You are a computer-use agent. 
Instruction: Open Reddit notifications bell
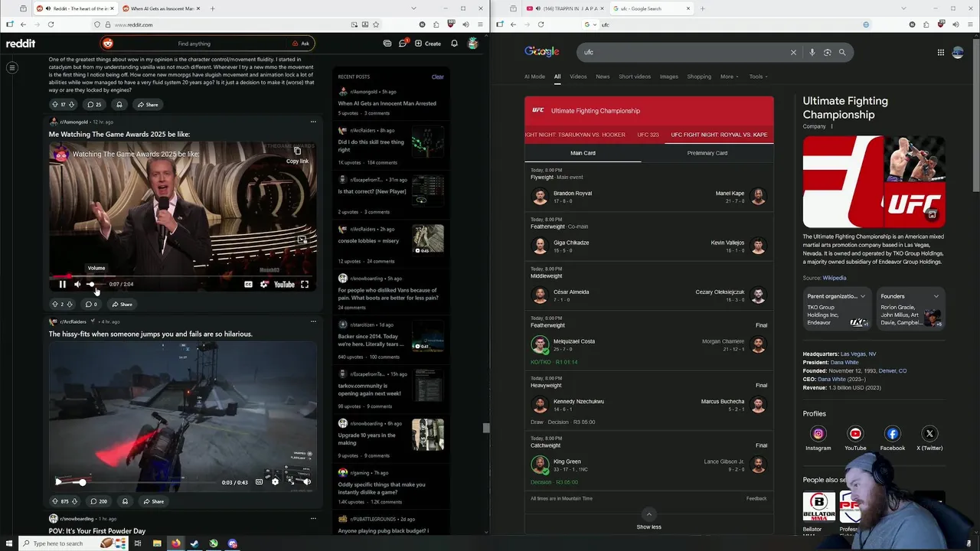pos(454,44)
